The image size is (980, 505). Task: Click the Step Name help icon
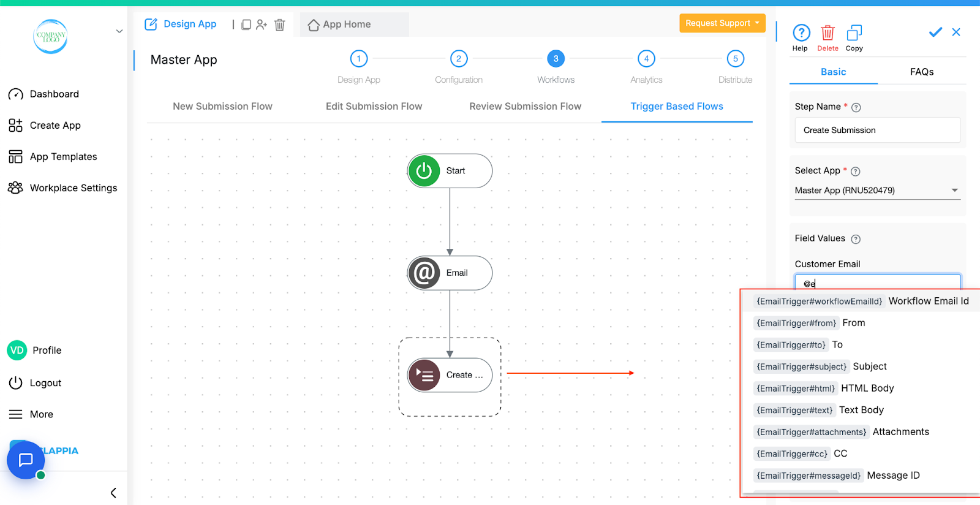pyautogui.click(x=856, y=107)
